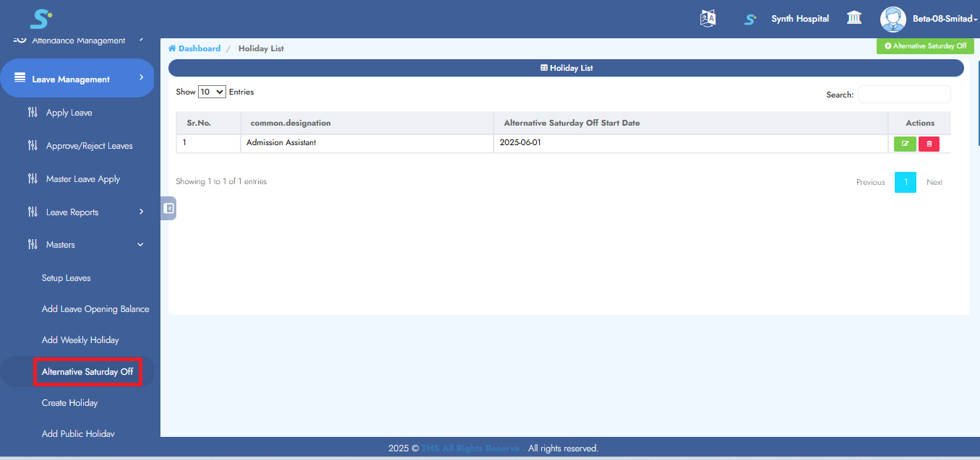Click the Synth Hospital logo icon

[750, 19]
